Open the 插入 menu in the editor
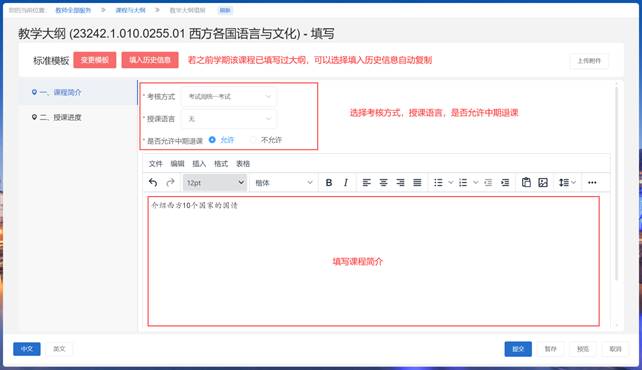 199,164
